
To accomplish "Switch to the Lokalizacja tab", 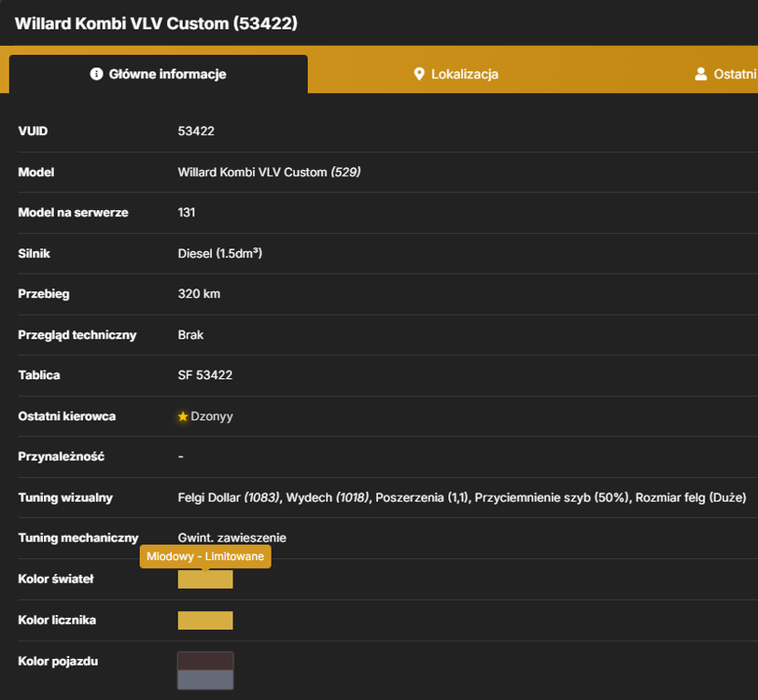I will pos(456,74).
